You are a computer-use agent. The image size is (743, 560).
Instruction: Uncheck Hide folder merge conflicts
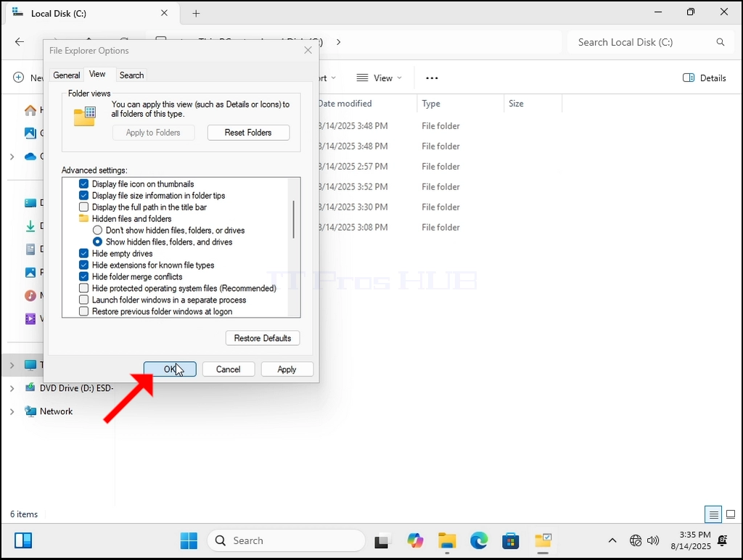(84, 276)
